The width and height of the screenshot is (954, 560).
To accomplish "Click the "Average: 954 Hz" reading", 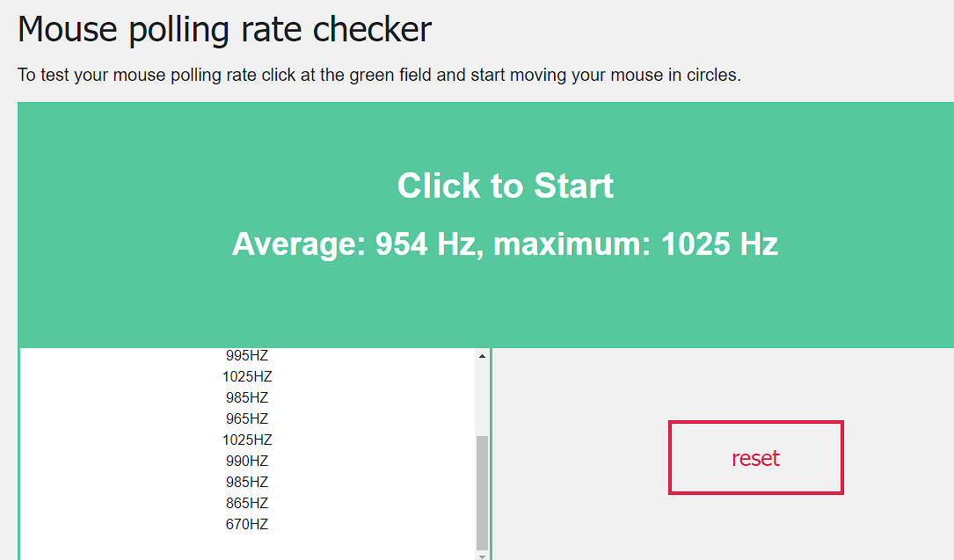I will click(353, 244).
